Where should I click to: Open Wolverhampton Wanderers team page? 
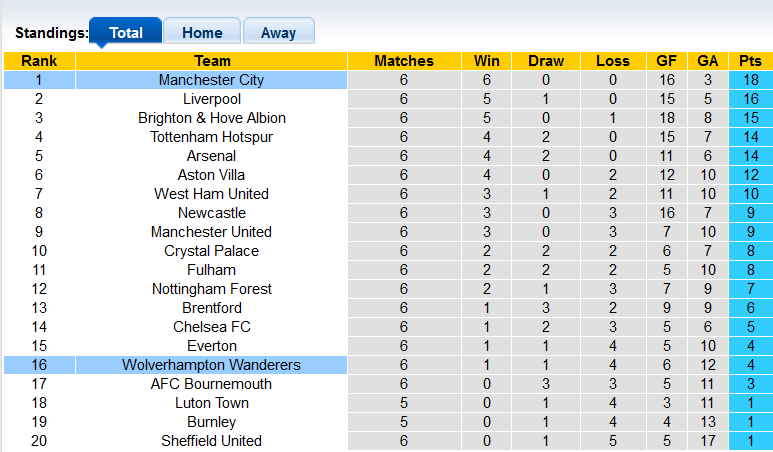pos(211,365)
